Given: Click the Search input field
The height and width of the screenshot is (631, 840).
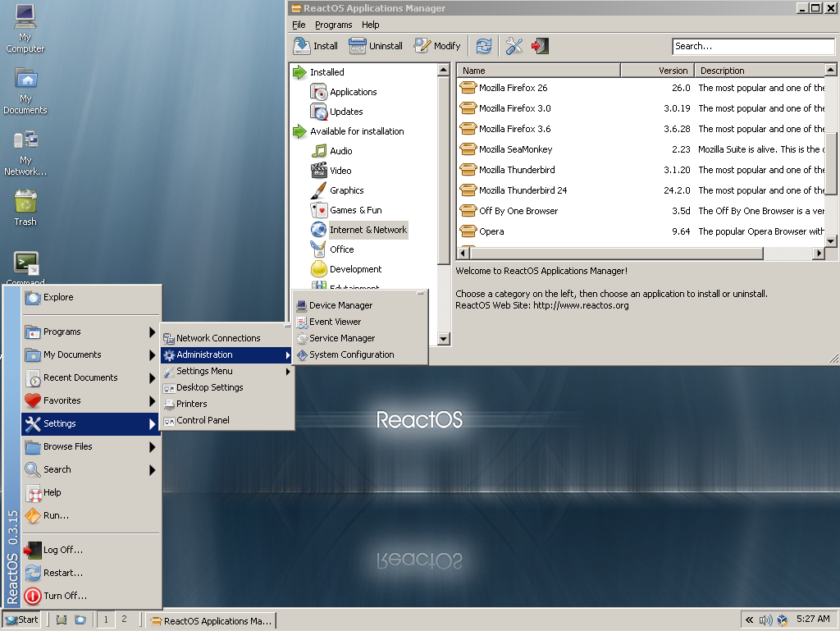Looking at the screenshot, I should pyautogui.click(x=752, y=46).
